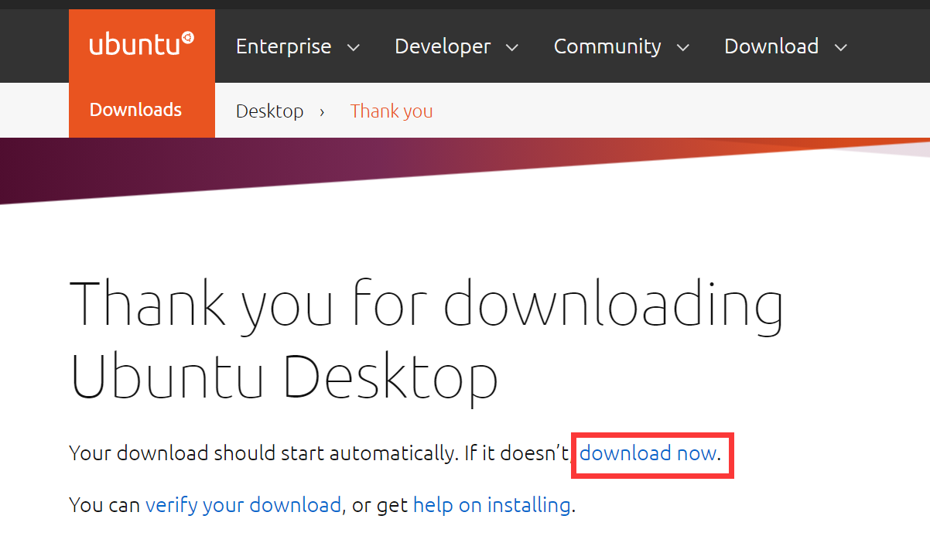Image resolution: width=930 pixels, height=560 pixels.
Task: Expand the Enterprise navigation dropdown
Action: tap(298, 46)
